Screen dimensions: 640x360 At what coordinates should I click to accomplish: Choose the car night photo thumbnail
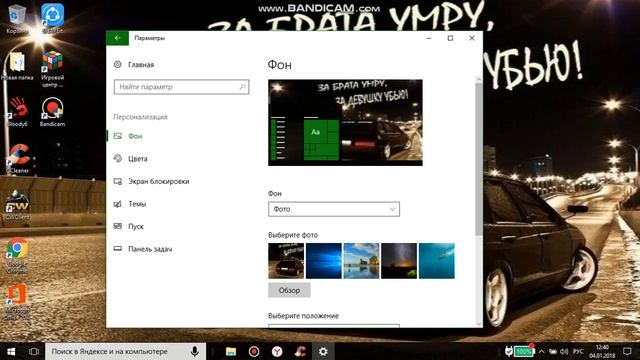pos(286,261)
